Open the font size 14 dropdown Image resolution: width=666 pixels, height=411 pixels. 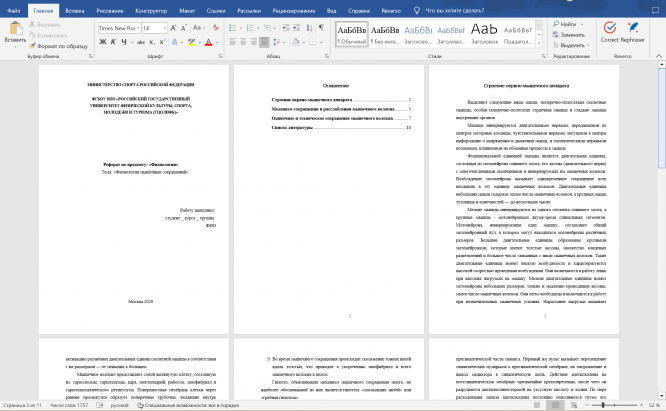[x=154, y=28]
